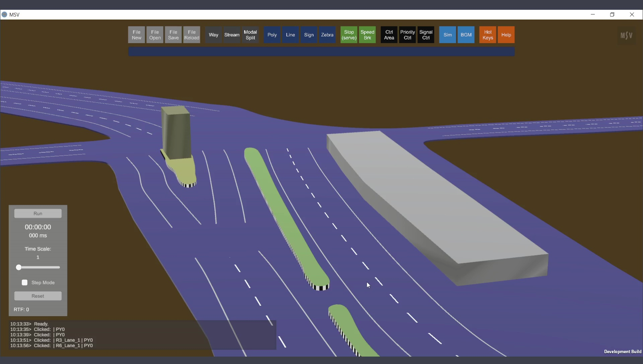Click the Reset button
This screenshot has height=364, width=643.
38,296
